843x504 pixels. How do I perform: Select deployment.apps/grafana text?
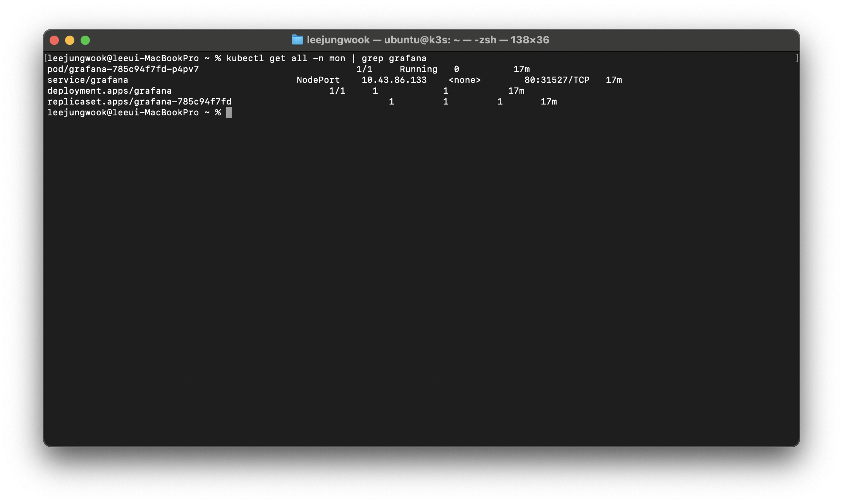[109, 91]
